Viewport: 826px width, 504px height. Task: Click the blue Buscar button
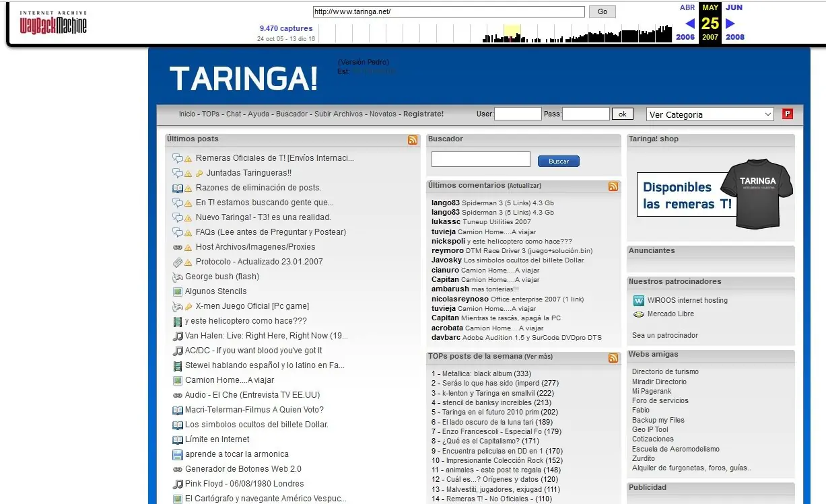coord(559,161)
